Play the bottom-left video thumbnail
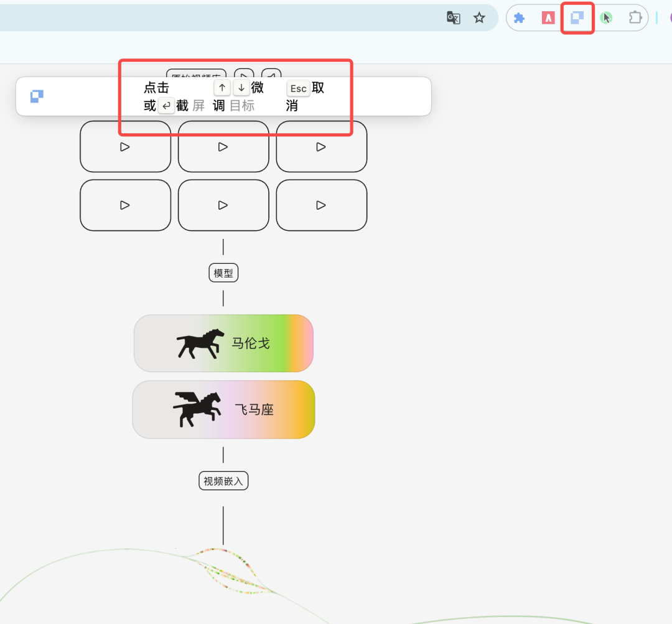 (x=125, y=205)
